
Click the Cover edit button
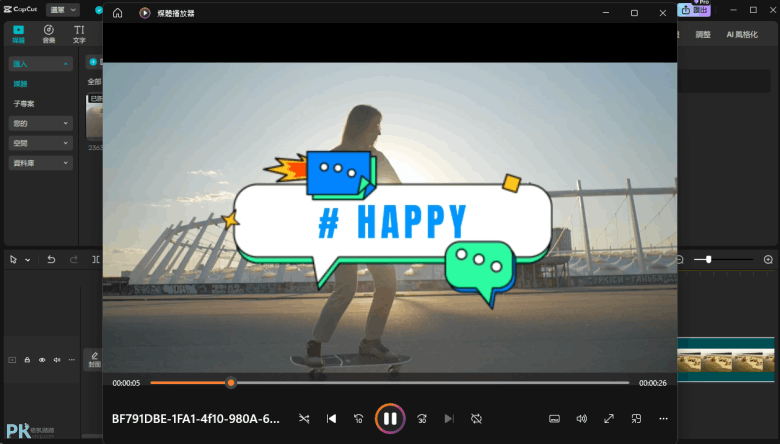tap(94, 359)
